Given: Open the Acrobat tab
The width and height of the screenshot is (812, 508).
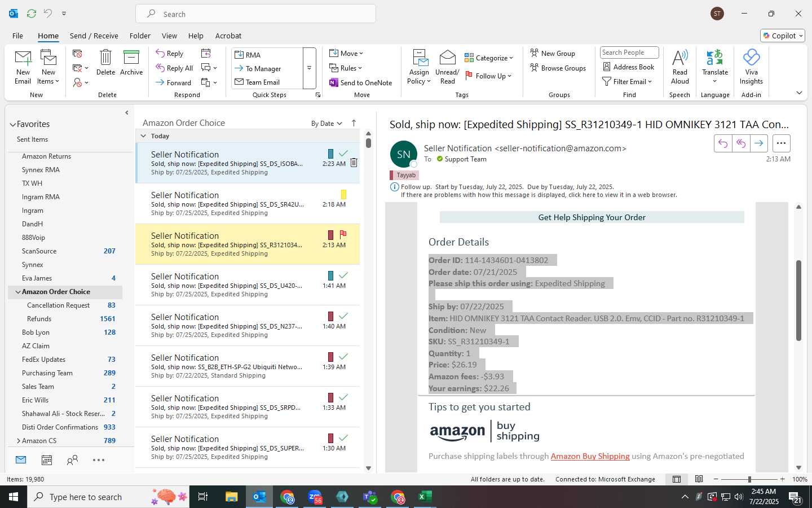Looking at the screenshot, I should click(x=228, y=36).
